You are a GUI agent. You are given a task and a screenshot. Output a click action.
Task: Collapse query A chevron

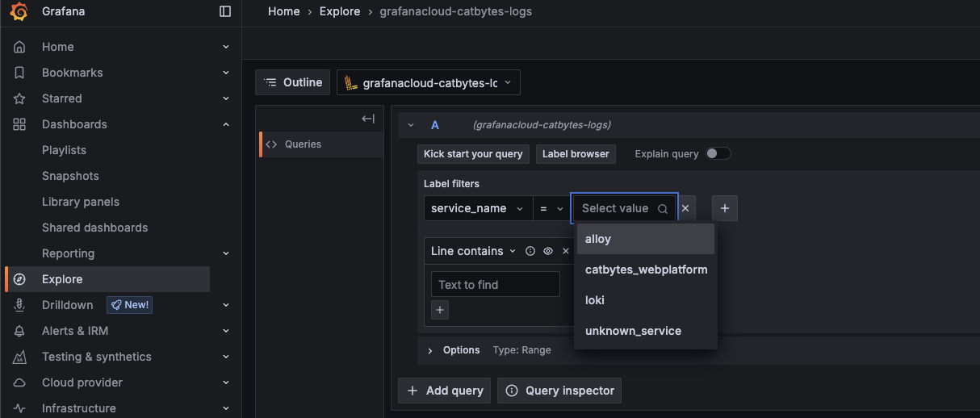411,125
